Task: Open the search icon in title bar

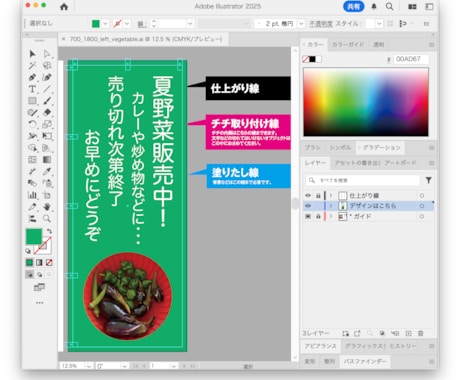Action: tap(389, 6)
